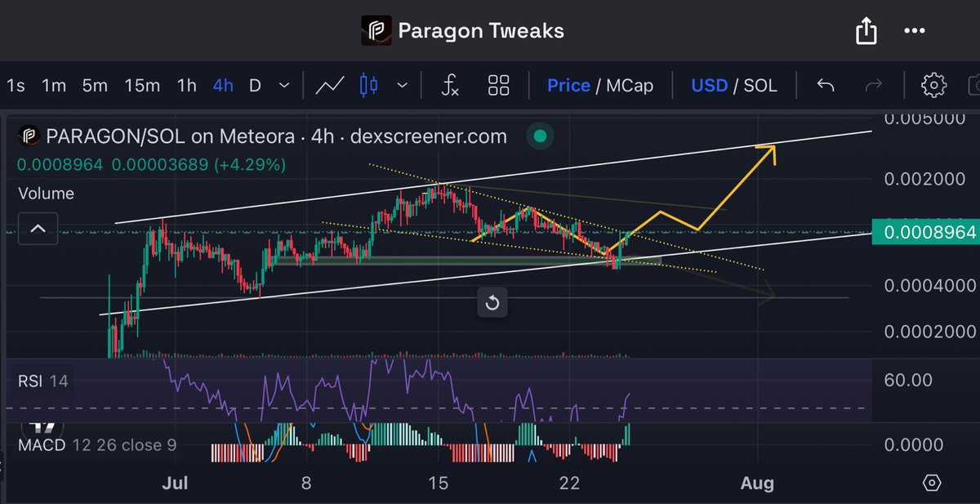Switch denomination to USD
The width and height of the screenshot is (980, 504).
[710, 85]
